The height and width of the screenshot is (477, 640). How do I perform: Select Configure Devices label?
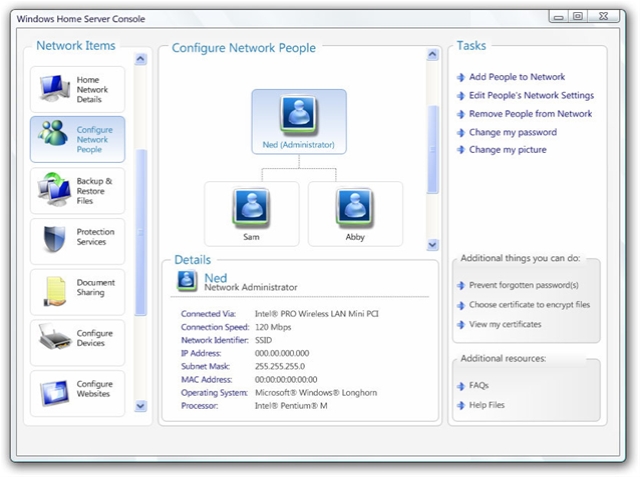(x=95, y=338)
